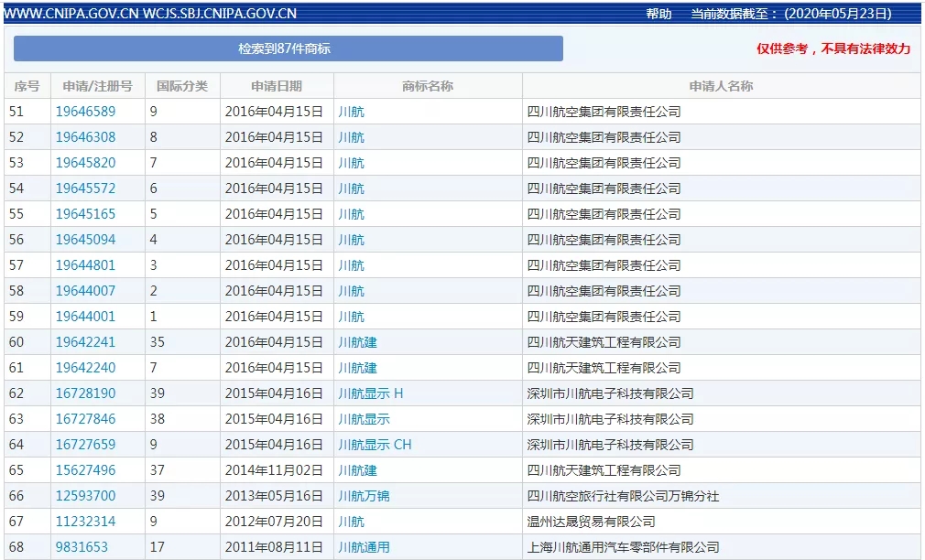Screen dimensions: 925x560
Task: Click the 检索到87件商标 results button
Action: point(288,48)
